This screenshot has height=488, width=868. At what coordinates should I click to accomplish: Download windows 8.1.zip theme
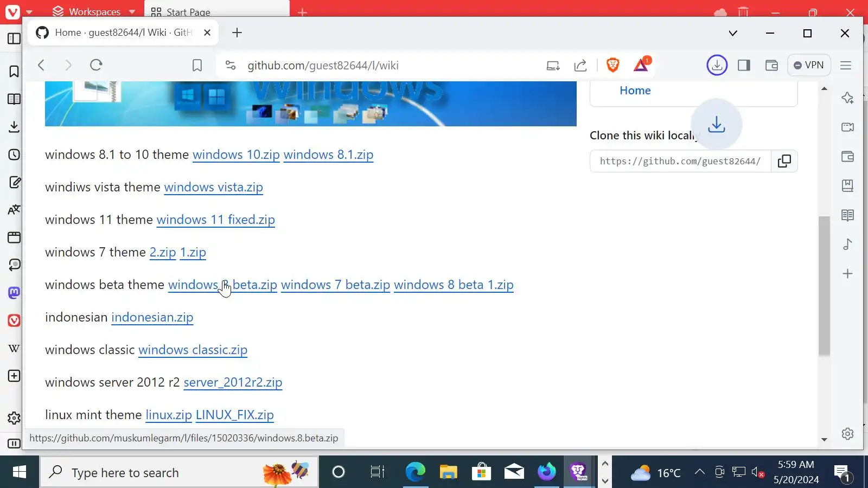pos(328,155)
